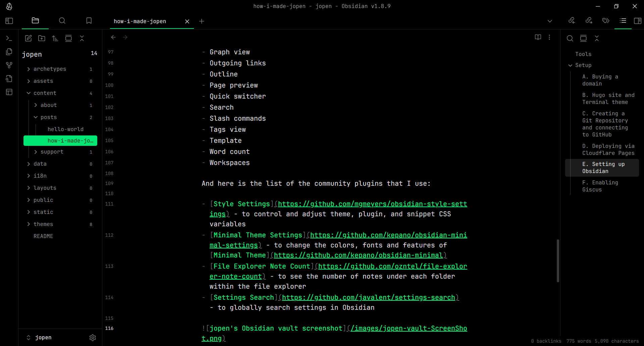Open the change sort order icon
The image size is (644, 346).
click(55, 39)
